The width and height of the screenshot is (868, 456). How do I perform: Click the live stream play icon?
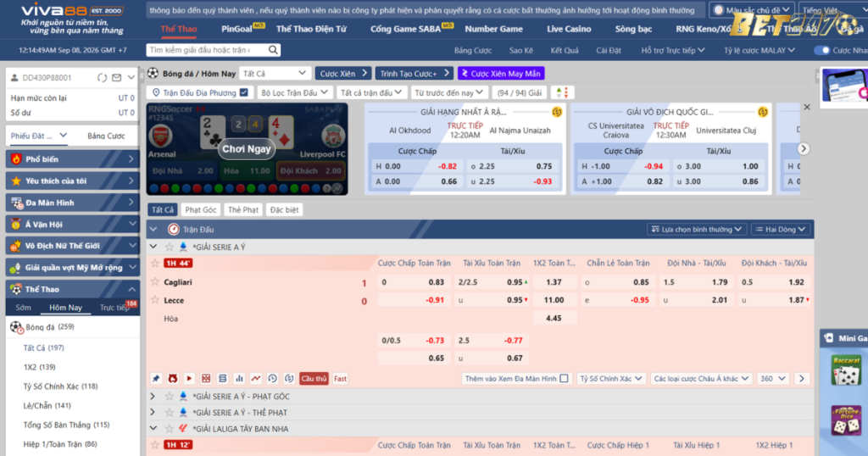[x=189, y=379]
